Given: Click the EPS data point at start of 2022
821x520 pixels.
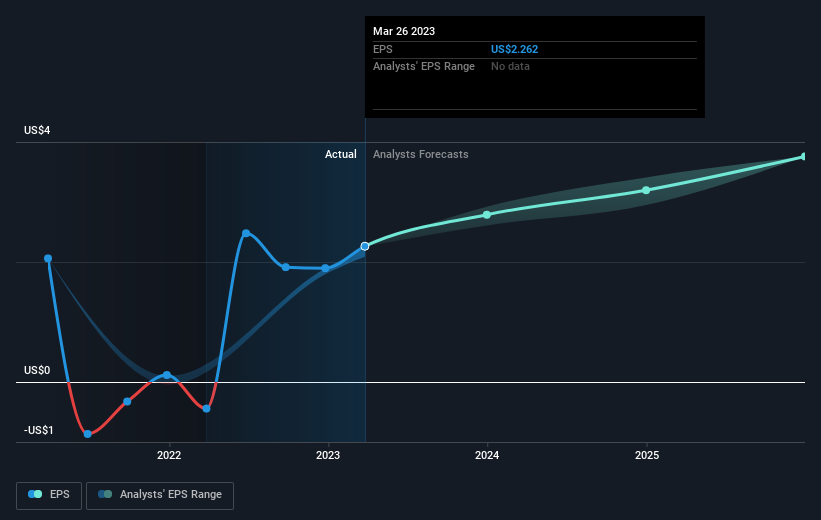Looking at the screenshot, I should 167,375.
